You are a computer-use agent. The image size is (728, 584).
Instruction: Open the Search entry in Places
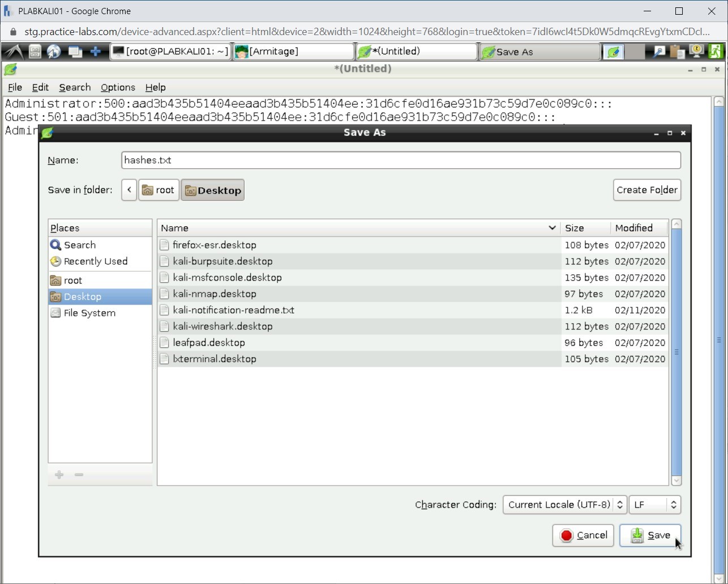click(79, 244)
